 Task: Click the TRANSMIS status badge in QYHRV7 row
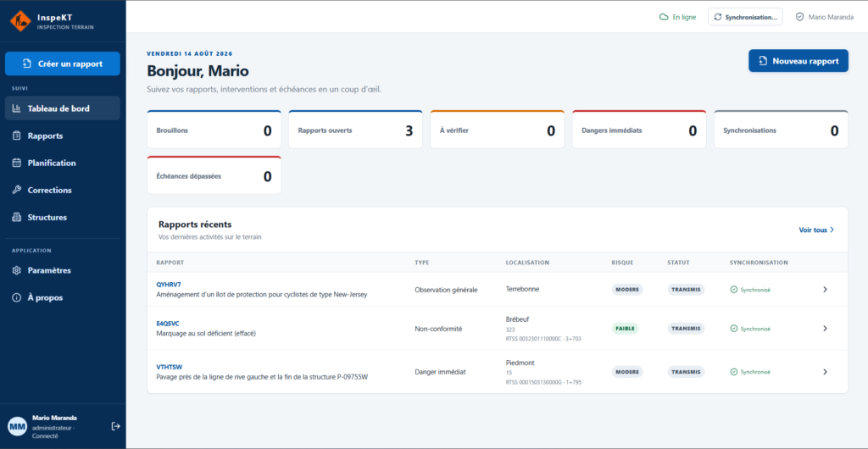(686, 289)
